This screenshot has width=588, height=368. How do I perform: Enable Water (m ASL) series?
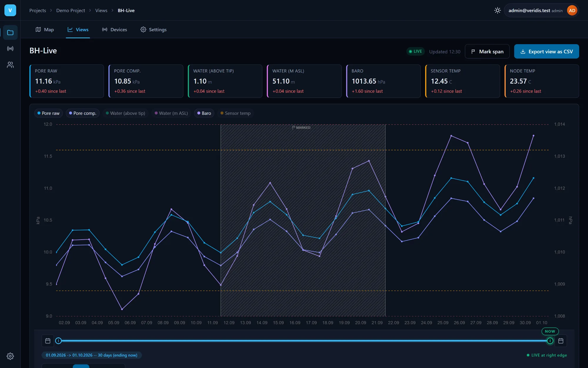tap(171, 113)
